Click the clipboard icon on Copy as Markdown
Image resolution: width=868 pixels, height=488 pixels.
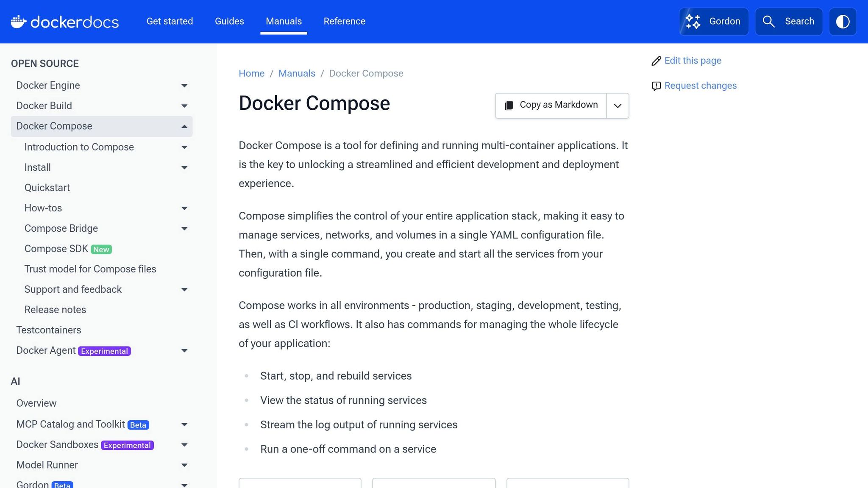(509, 105)
